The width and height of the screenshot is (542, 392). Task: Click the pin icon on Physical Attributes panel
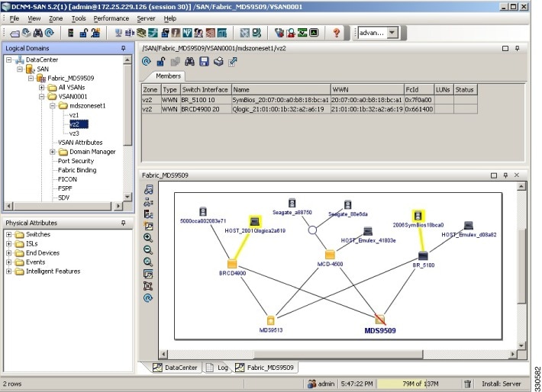124,223
